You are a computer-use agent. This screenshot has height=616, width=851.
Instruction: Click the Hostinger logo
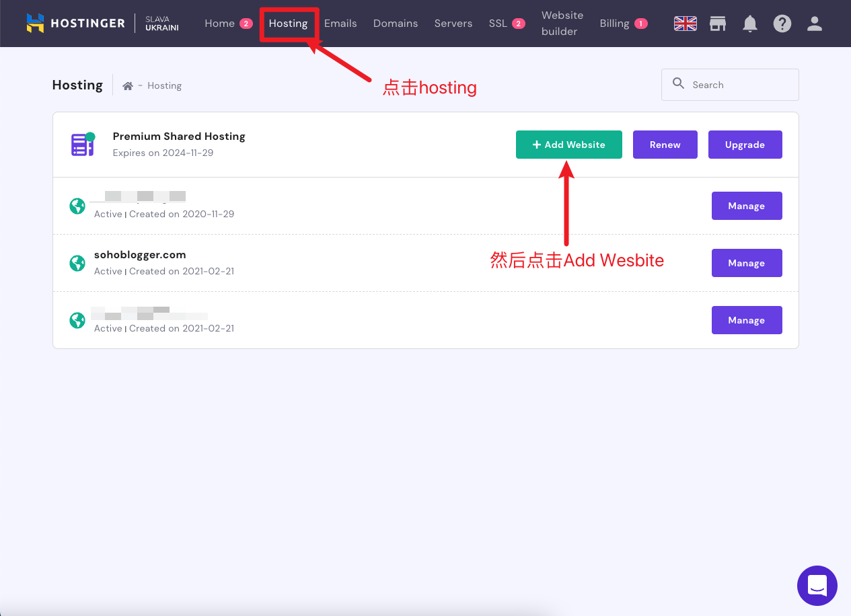point(75,24)
